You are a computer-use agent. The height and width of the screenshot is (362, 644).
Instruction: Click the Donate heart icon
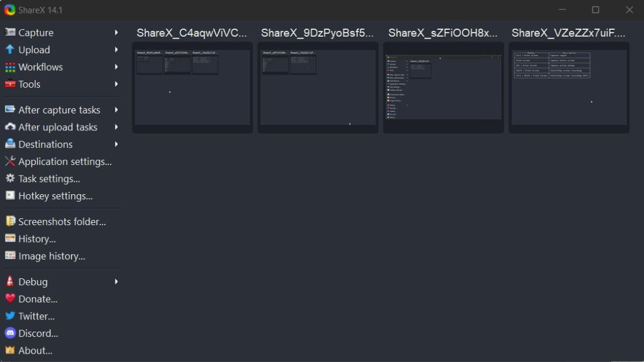(10, 298)
